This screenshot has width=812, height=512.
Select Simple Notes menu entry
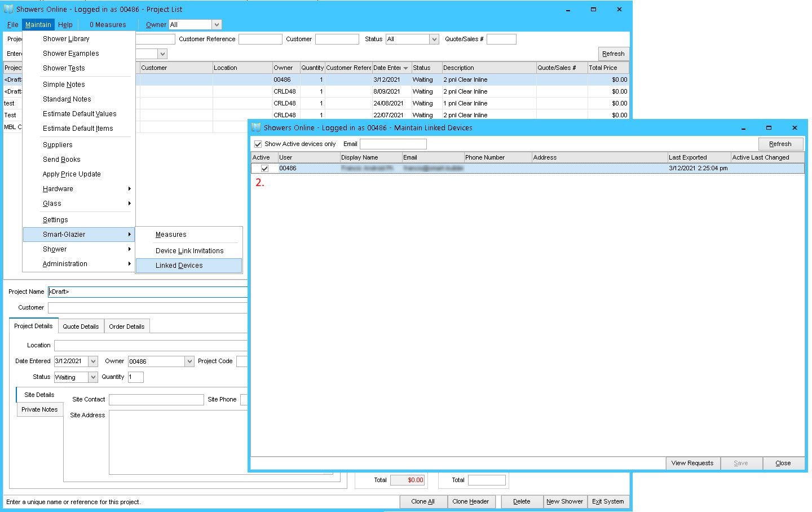[79, 85]
